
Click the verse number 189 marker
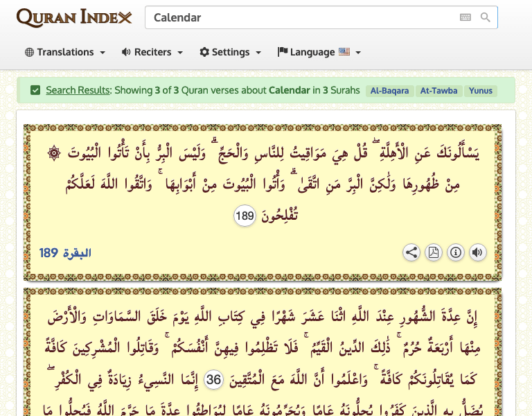coord(245,216)
